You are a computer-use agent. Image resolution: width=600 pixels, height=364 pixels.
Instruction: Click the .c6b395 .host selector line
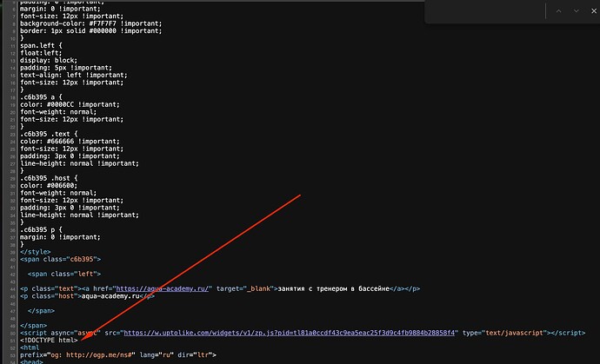click(49, 178)
